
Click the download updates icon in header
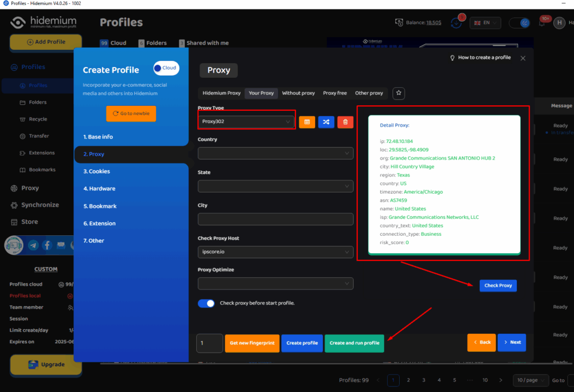coord(456,22)
